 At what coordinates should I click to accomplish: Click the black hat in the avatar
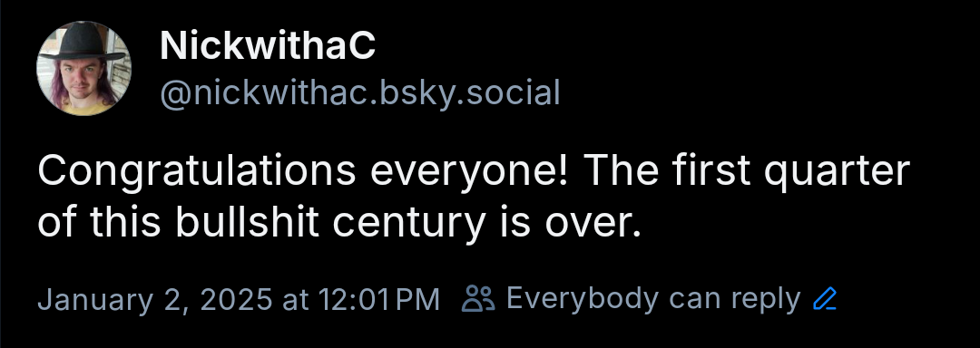pos(84,43)
